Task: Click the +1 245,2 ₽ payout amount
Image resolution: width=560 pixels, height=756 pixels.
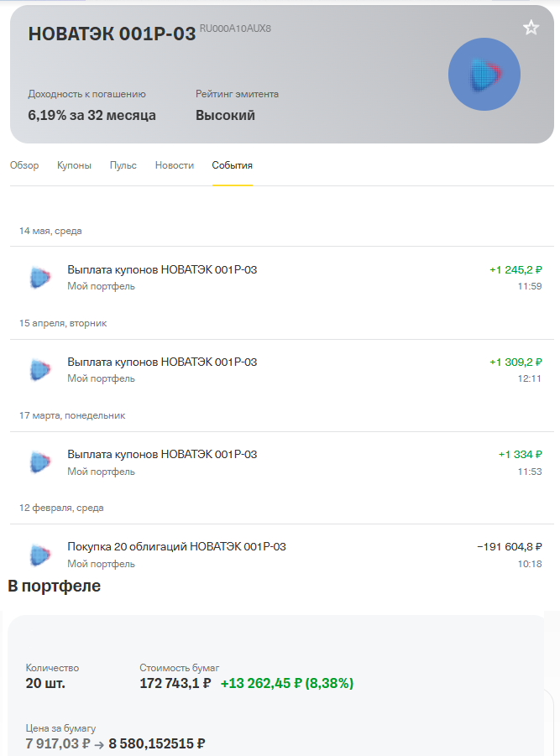Action: click(x=516, y=269)
